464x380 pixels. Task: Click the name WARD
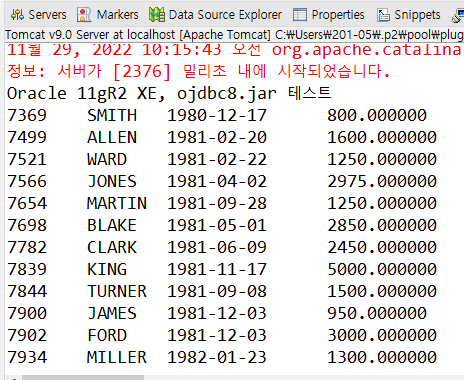point(107,159)
